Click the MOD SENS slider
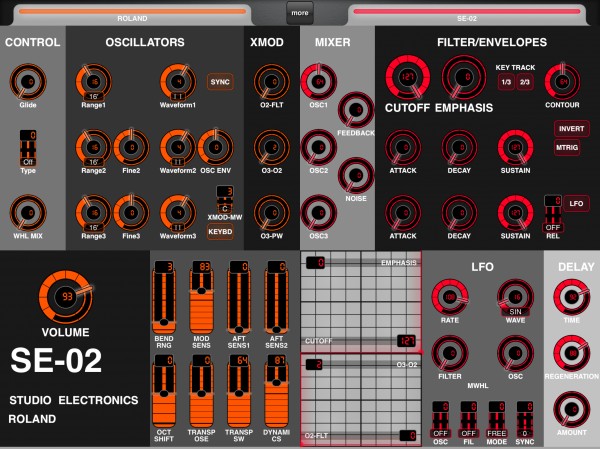Image resolution: width=600 pixels, height=449 pixels. point(201,297)
